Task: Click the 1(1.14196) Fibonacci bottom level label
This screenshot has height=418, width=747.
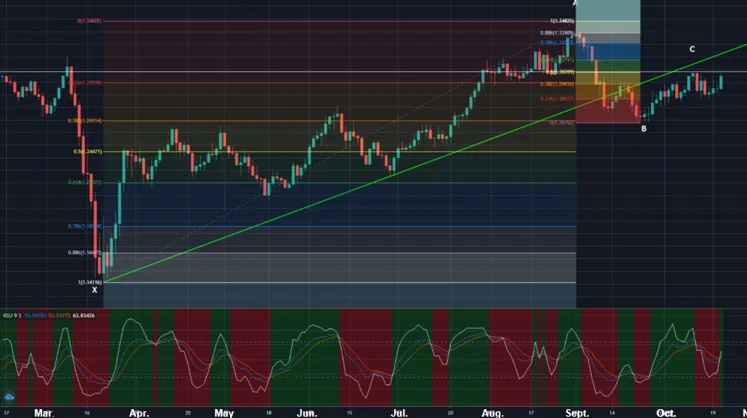Action: point(90,282)
